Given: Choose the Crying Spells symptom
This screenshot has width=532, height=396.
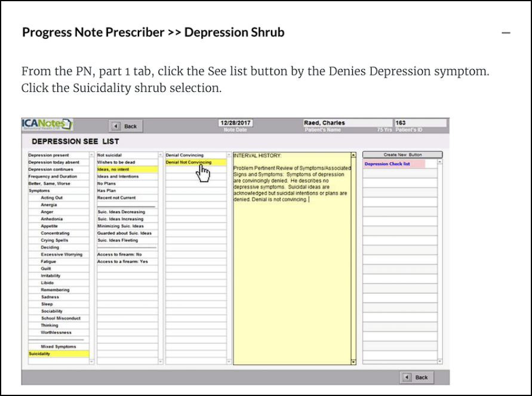Looking at the screenshot, I should [x=59, y=240].
